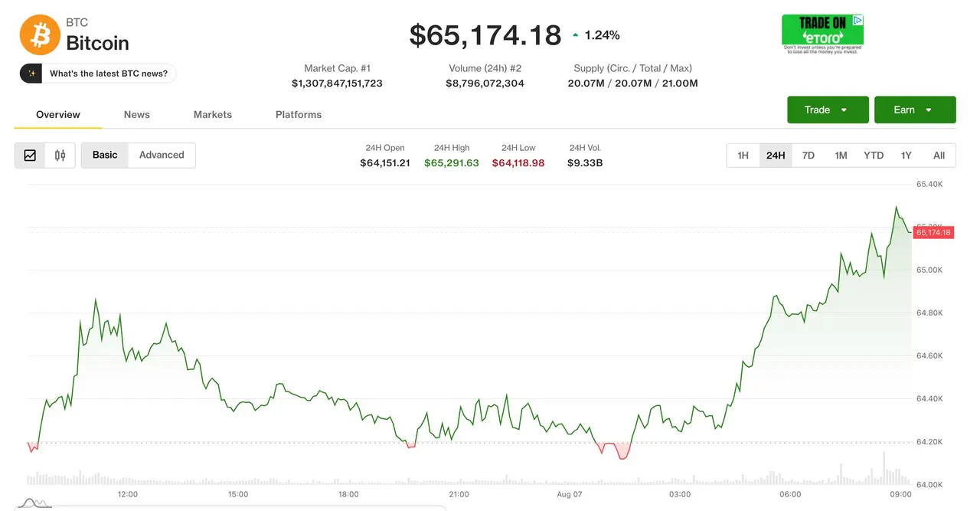Choose the 7D time range

(x=808, y=156)
